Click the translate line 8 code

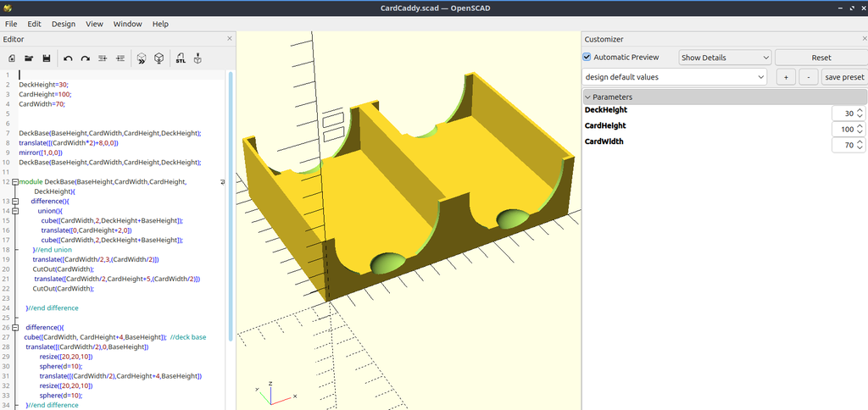click(x=69, y=143)
